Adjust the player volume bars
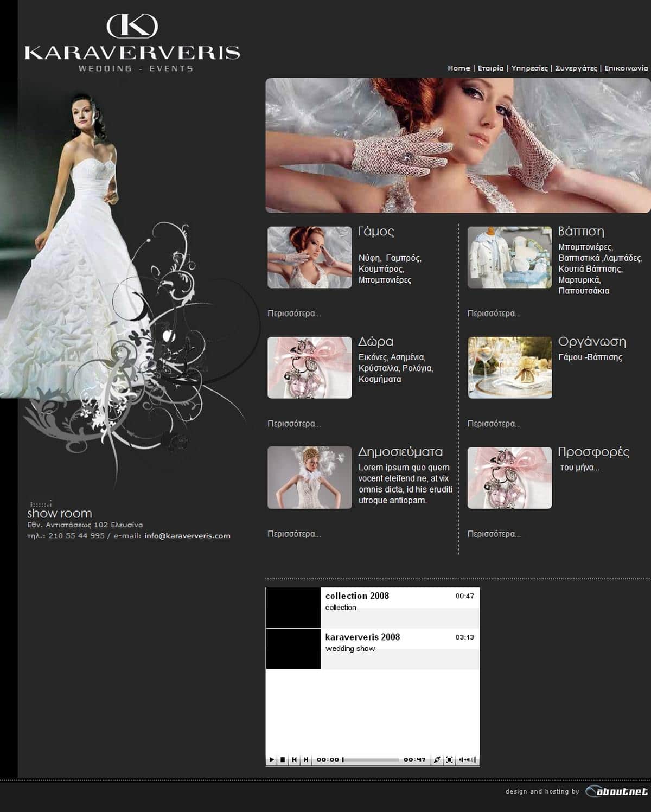 [x=468, y=760]
